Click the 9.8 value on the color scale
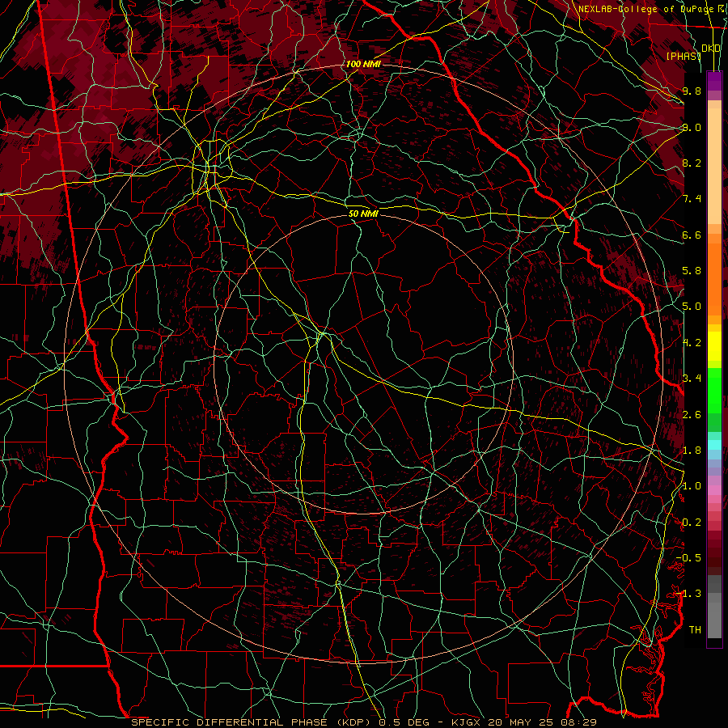 pyautogui.click(x=692, y=91)
